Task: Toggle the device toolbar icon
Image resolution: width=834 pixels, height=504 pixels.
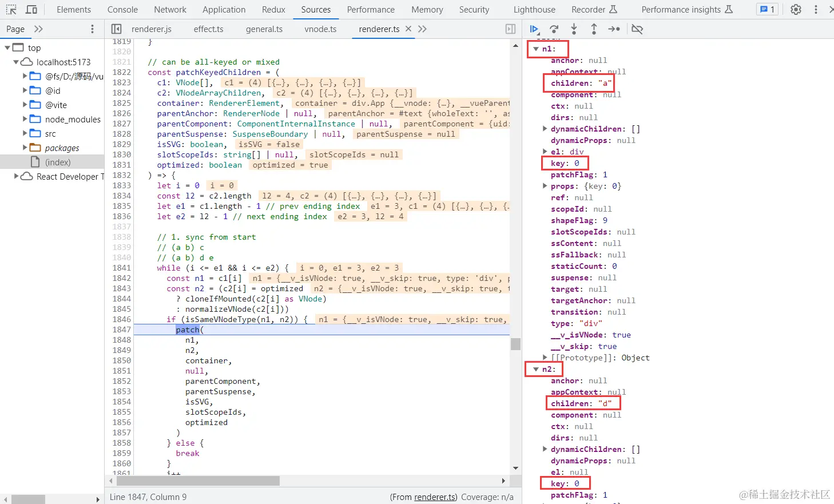Action: tap(31, 10)
